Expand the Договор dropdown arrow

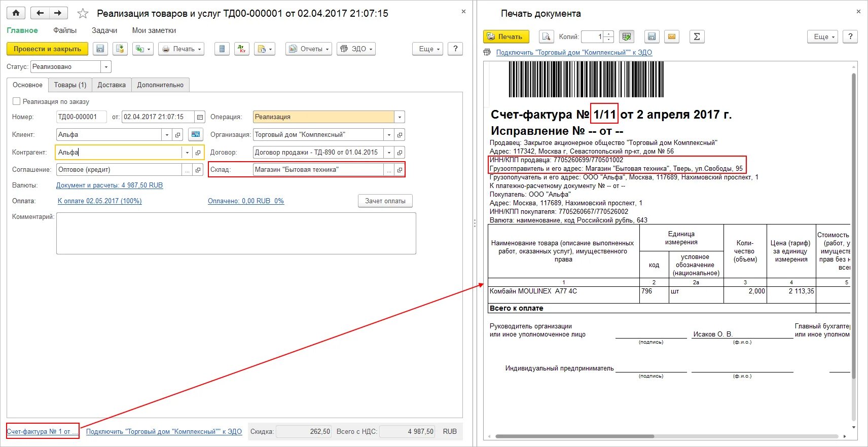389,153
